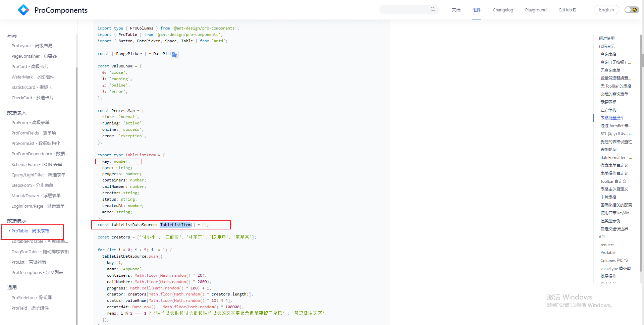Image resolution: width=644 pixels, height=325 pixels.
Task: Open LoginForm/Page - 登录表单 in sidebar
Action: tap(38, 206)
